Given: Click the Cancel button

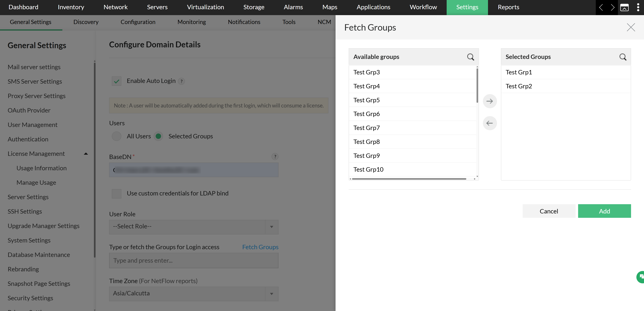Looking at the screenshot, I should pos(549,211).
